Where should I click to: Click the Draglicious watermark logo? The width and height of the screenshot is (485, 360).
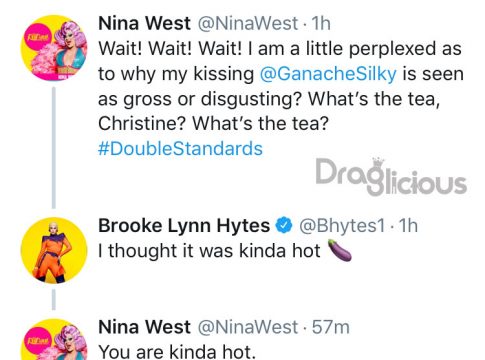point(391,176)
